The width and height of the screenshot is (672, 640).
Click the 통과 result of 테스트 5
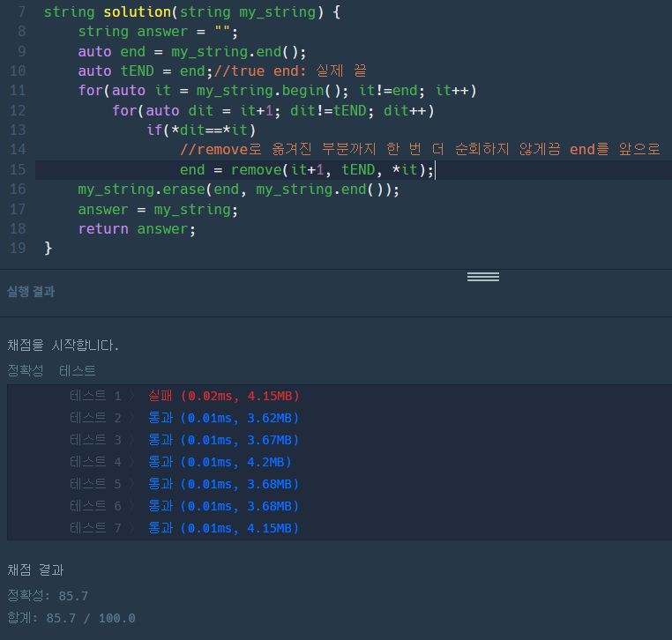pyautogui.click(x=223, y=484)
